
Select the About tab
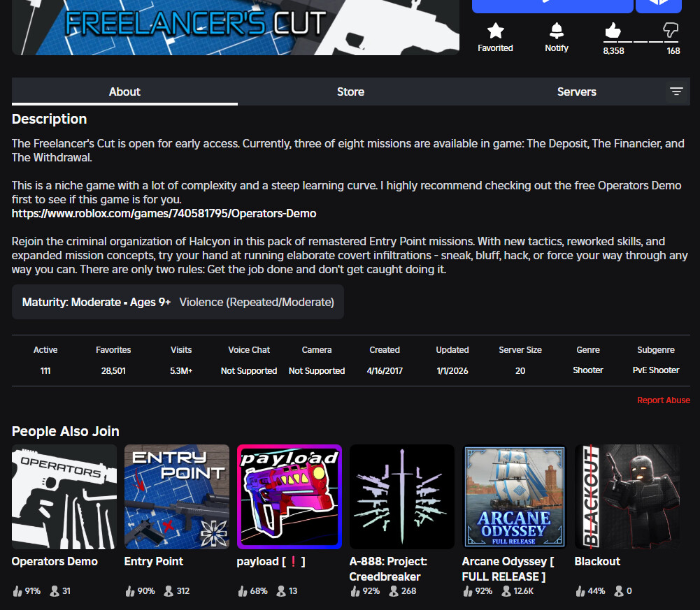coord(124,92)
